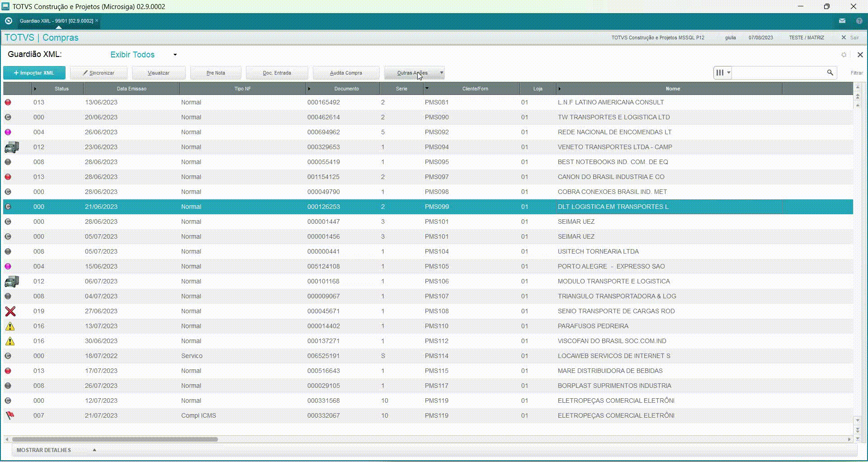Image resolution: width=868 pixels, height=462 pixels.
Task: Click the red flag icon for document 000332067
Action: point(9,415)
